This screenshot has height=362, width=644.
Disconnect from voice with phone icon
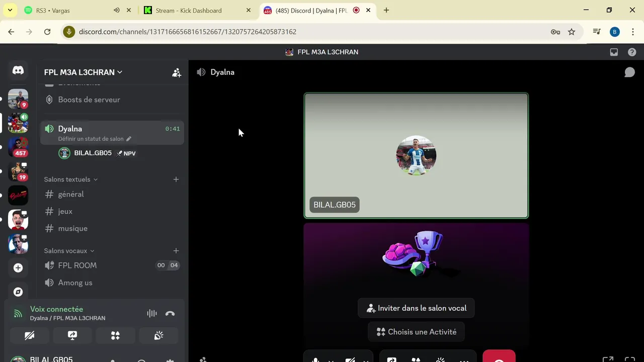170,313
